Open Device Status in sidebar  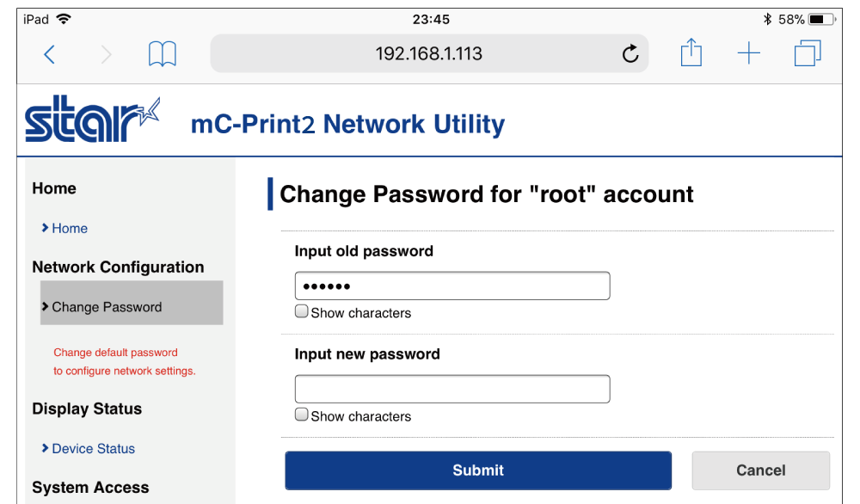coord(93,449)
